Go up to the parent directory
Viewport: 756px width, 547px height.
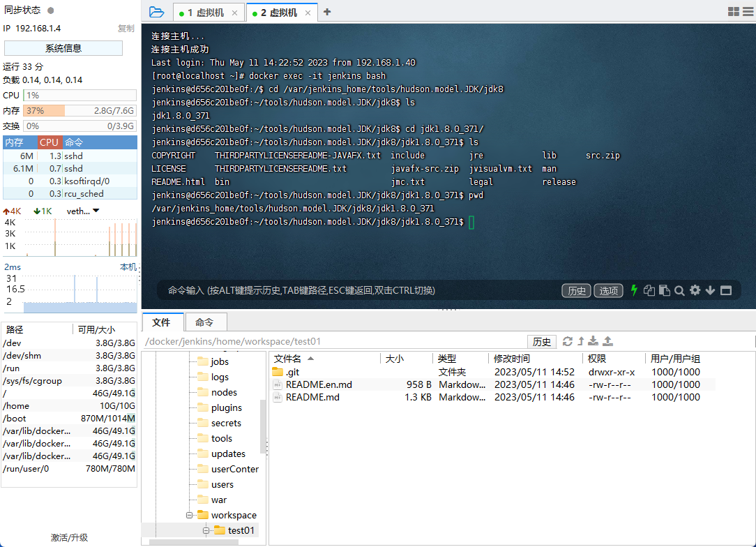580,341
